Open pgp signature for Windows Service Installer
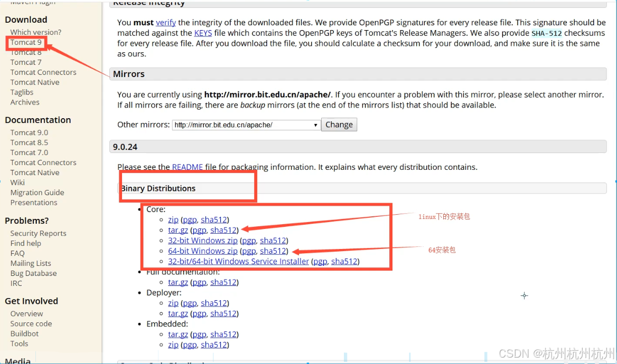This screenshot has width=617, height=364. tap(320, 262)
